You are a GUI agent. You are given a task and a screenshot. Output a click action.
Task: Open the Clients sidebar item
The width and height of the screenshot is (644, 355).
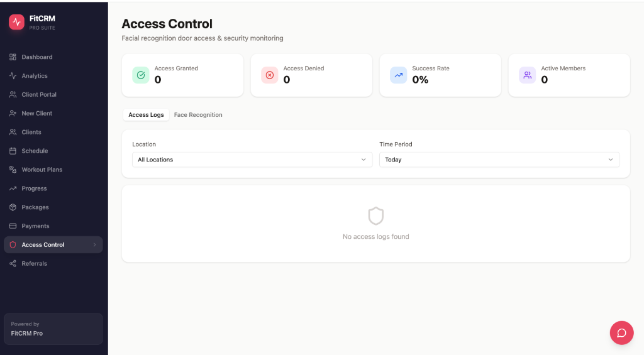pos(53,132)
